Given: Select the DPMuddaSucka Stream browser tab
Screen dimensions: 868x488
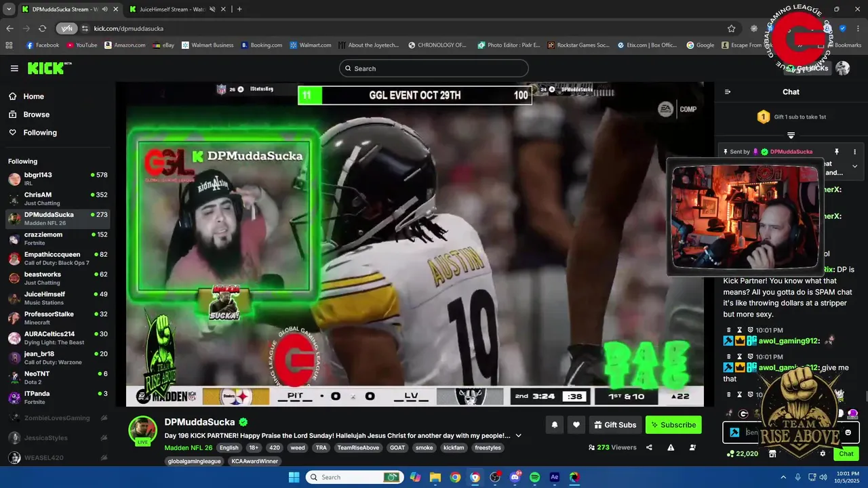Looking at the screenshot, I should pos(66,9).
